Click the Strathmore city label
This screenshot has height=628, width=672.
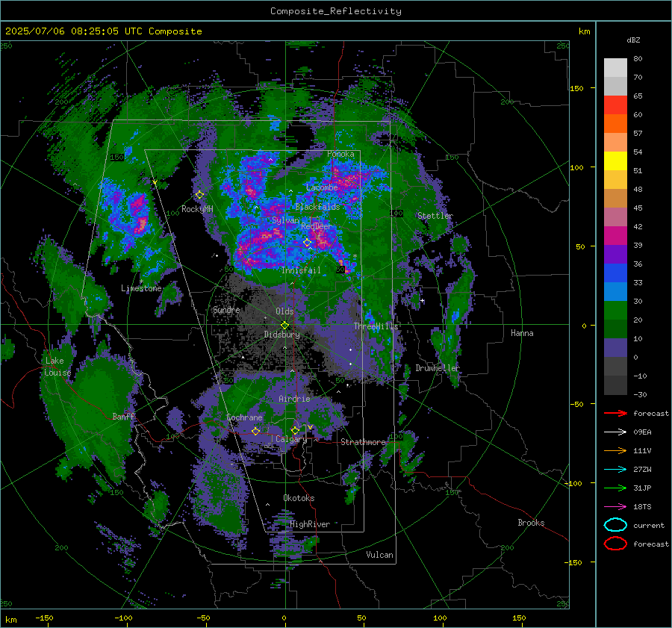point(363,442)
